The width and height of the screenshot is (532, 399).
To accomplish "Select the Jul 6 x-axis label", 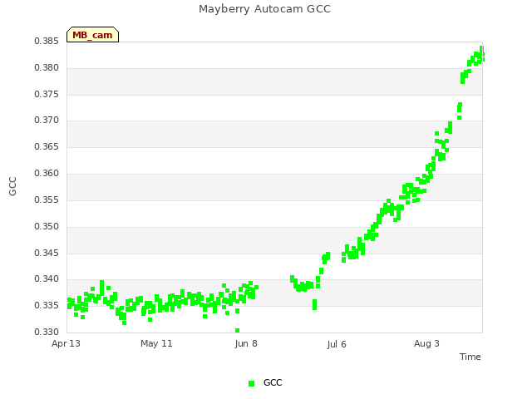I will 337,344.
